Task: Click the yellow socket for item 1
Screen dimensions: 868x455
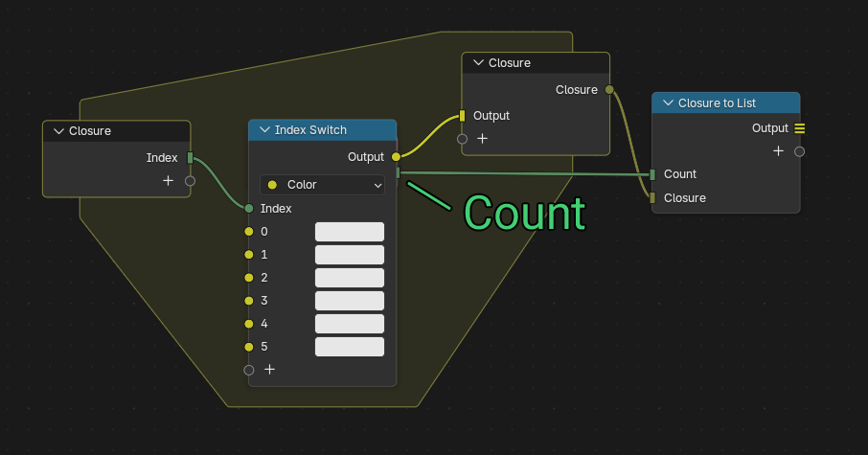Action: (x=249, y=255)
